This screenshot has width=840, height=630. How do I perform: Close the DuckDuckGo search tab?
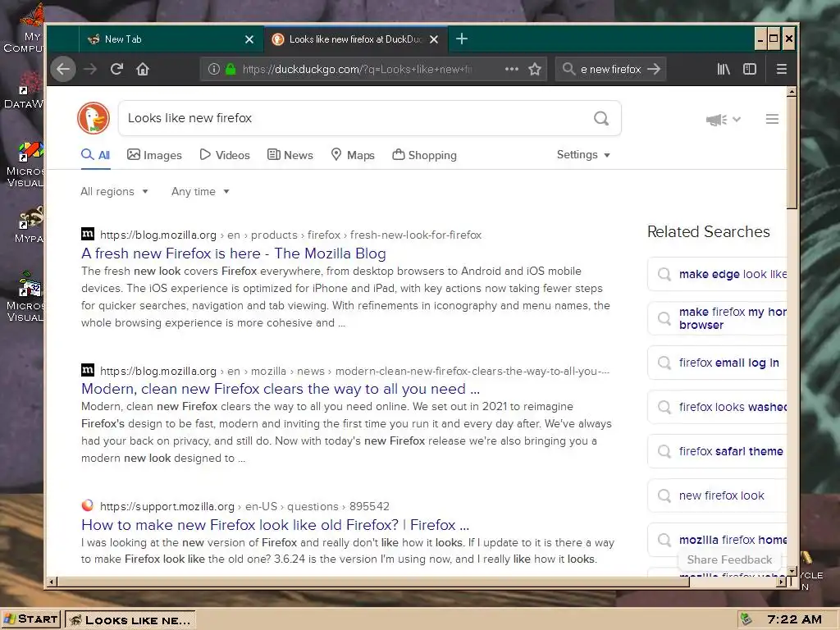click(434, 39)
